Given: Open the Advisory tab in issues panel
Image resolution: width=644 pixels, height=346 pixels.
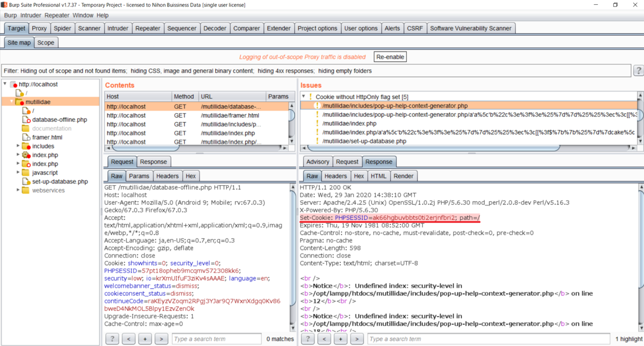Looking at the screenshot, I should tap(318, 161).
